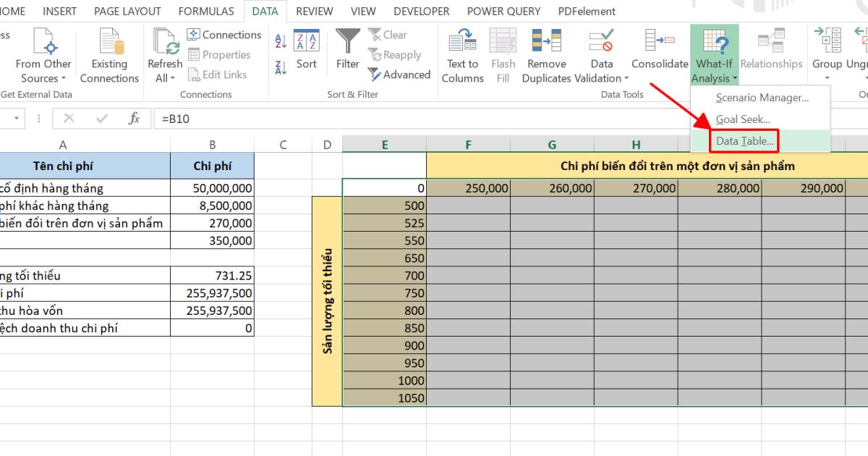Toggle Advanced filter options
Screen dimensions: 868x456
tap(399, 75)
